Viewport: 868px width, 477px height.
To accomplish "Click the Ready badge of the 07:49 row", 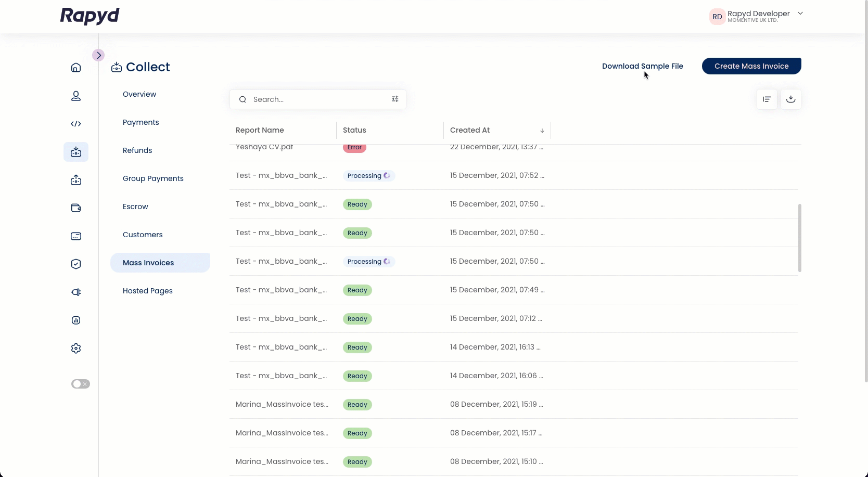I will (357, 290).
